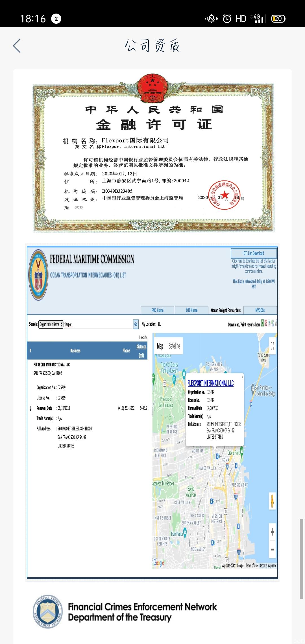Screen dimensions: 305x644
Task: Switch map to Map view
Action: (160, 346)
